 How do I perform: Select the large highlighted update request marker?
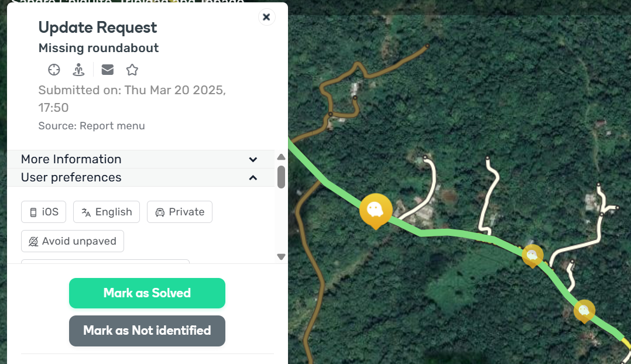tap(376, 209)
